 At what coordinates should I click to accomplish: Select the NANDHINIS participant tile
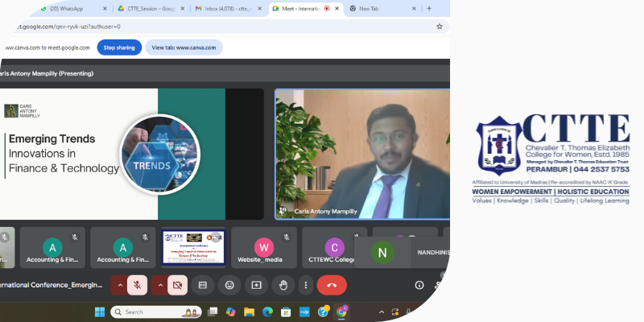pyautogui.click(x=402, y=252)
